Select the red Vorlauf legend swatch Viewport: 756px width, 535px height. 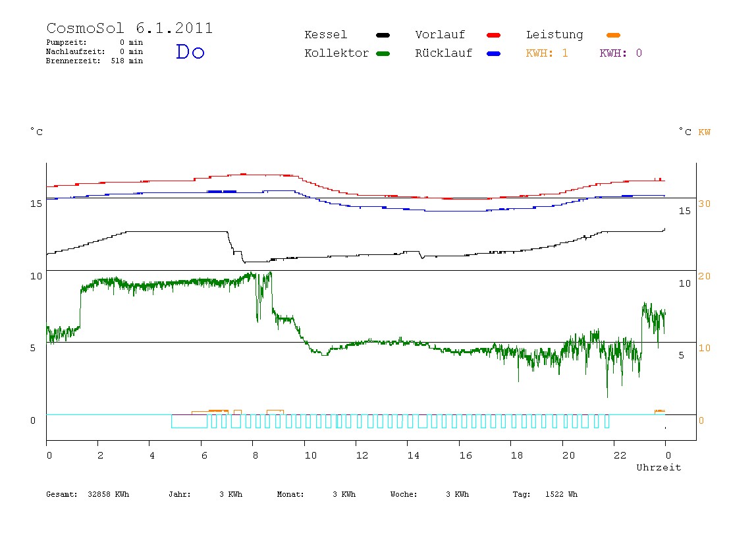tap(494, 35)
